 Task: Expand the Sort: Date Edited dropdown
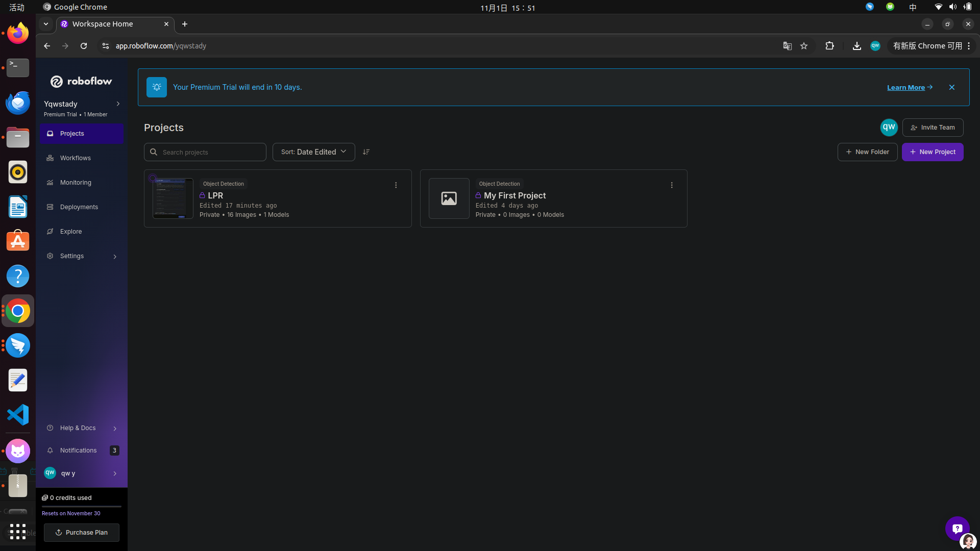pyautogui.click(x=313, y=152)
